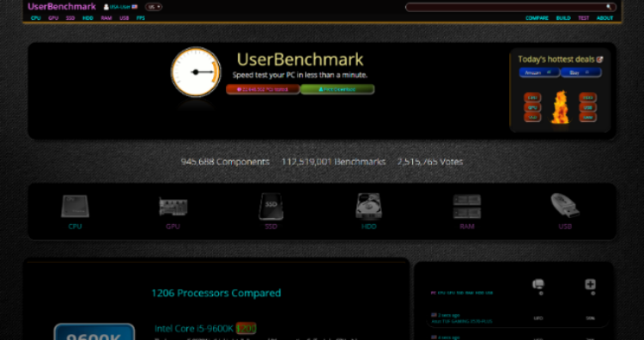
Task: Focus the header search field
Action: 511,7
